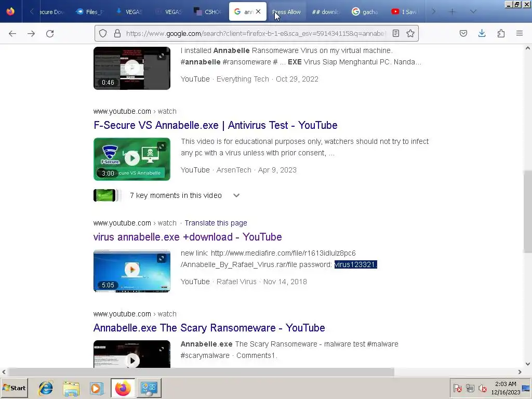Click the network tray icon
Screen dimensions: 532x399
click(x=470, y=388)
